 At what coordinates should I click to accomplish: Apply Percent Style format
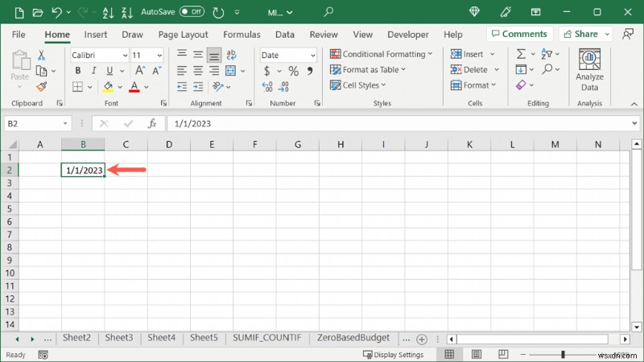(x=293, y=71)
